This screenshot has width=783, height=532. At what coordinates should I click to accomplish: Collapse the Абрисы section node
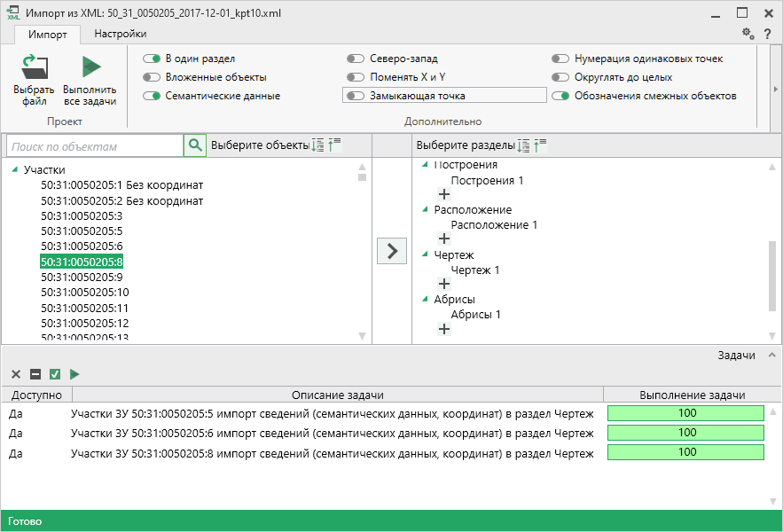click(x=426, y=300)
